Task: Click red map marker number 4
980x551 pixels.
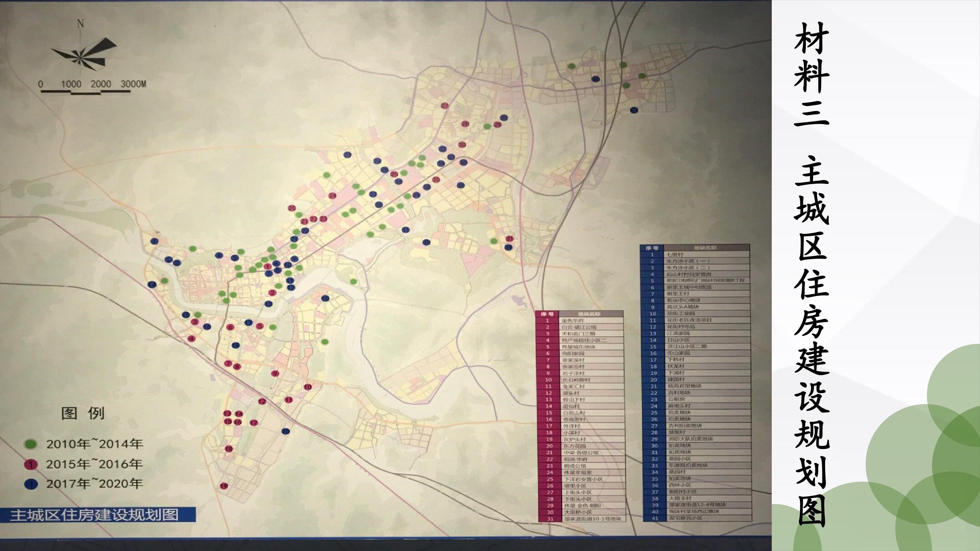Action: pyautogui.click(x=191, y=339)
